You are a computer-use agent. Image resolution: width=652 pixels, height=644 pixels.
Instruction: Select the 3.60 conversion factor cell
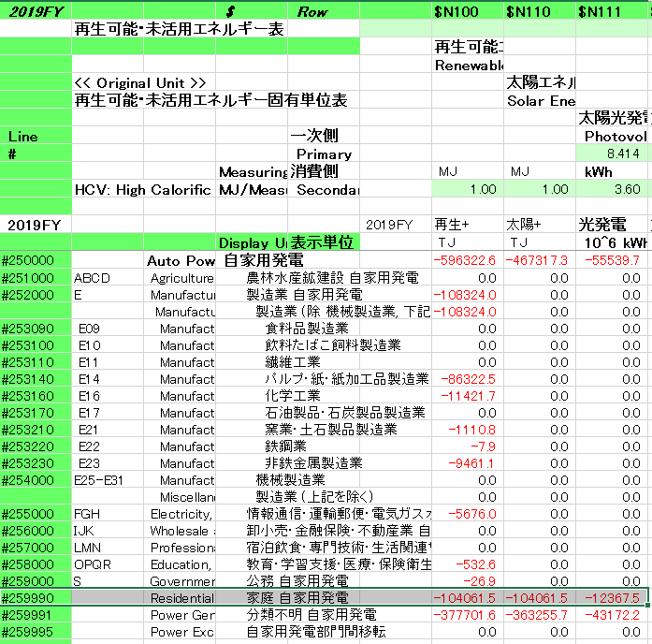612,189
